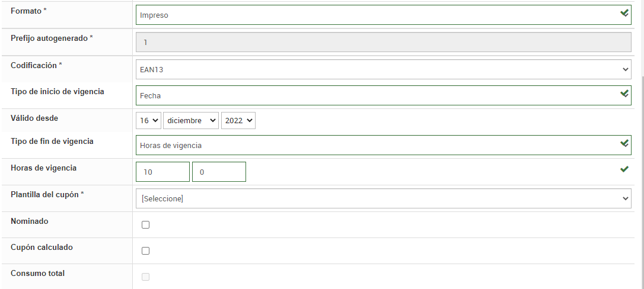The width and height of the screenshot is (644, 289).
Task: Open the Codificación EAN13 dropdown
Action: 383,69
